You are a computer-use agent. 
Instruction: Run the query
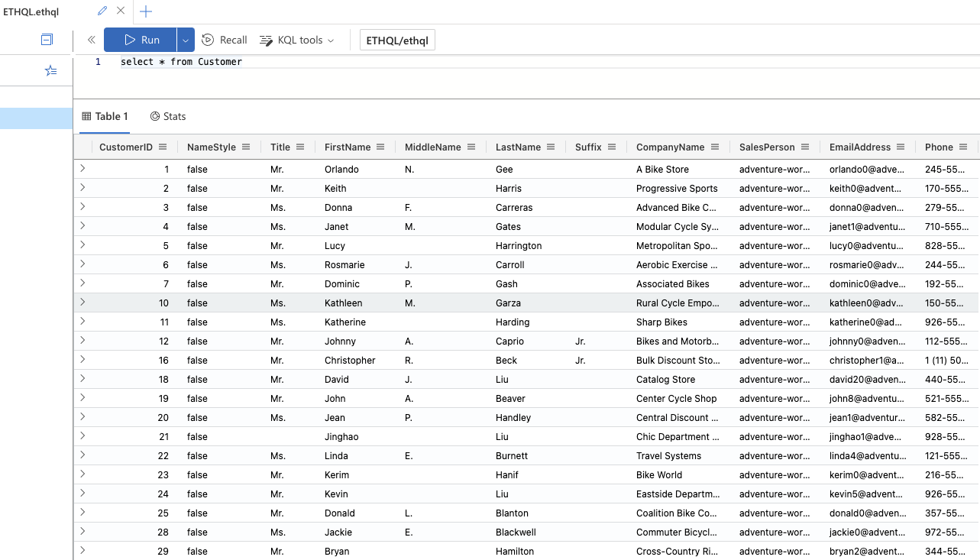click(141, 40)
